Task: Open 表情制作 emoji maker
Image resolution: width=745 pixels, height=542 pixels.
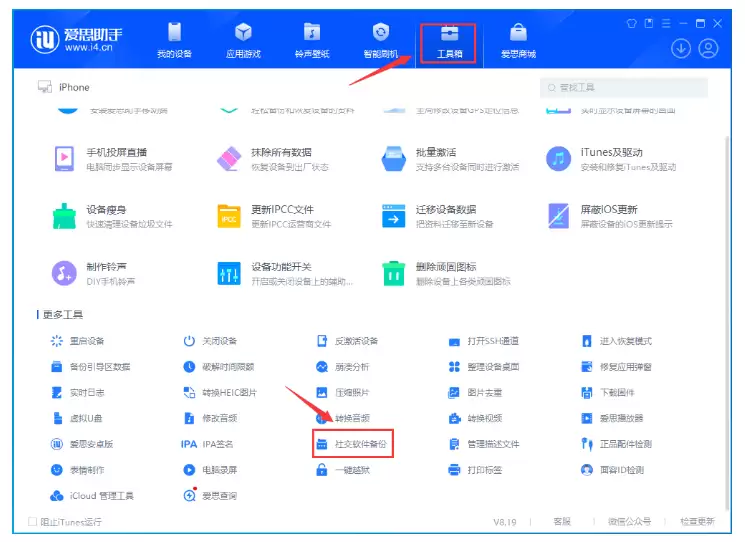Action: pyautogui.click(x=77, y=470)
